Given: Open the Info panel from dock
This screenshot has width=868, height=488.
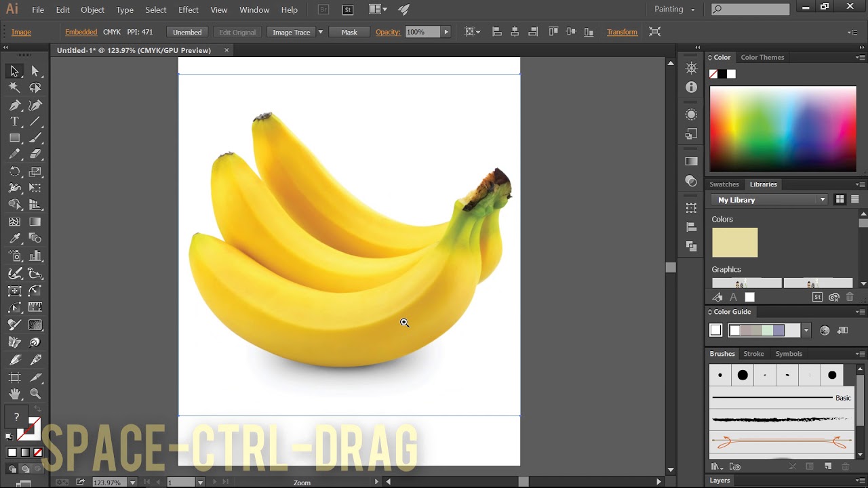Looking at the screenshot, I should pos(691,87).
